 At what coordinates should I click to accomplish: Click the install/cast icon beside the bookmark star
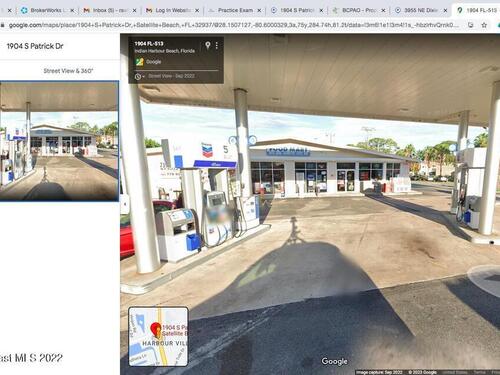click(471, 25)
